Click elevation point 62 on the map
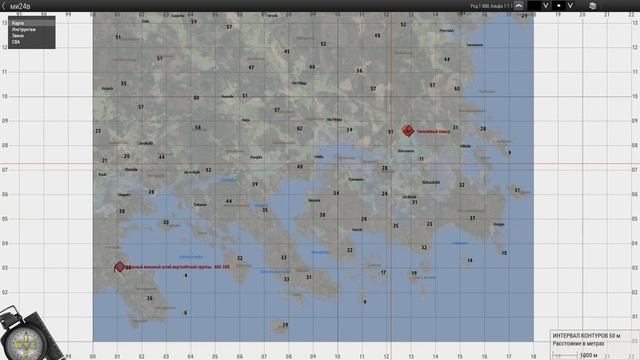This screenshot has width=640, height=360. point(300,128)
